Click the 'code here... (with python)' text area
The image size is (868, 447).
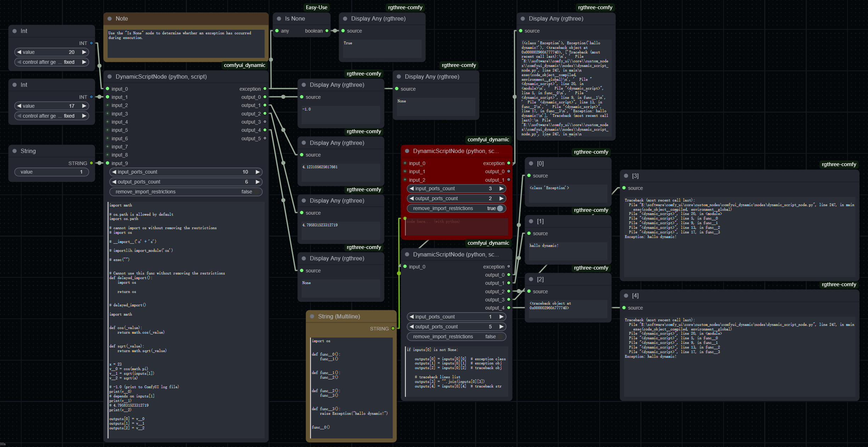click(x=457, y=227)
